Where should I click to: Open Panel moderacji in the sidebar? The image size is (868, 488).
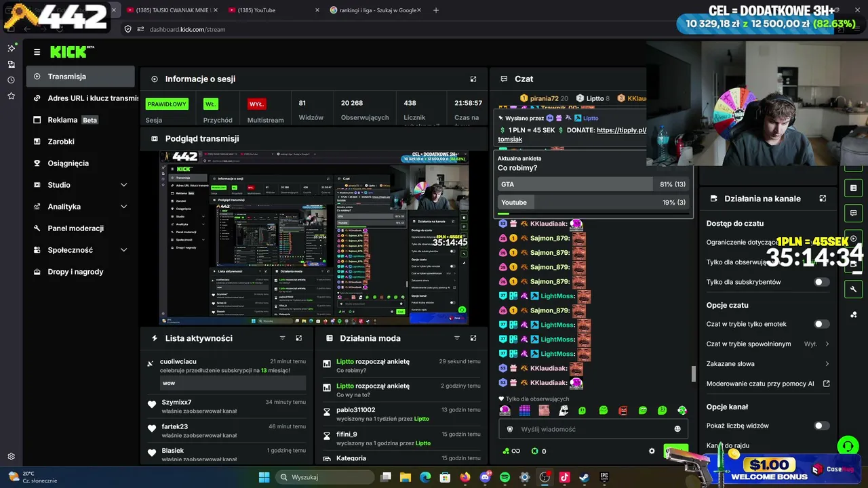point(81,228)
